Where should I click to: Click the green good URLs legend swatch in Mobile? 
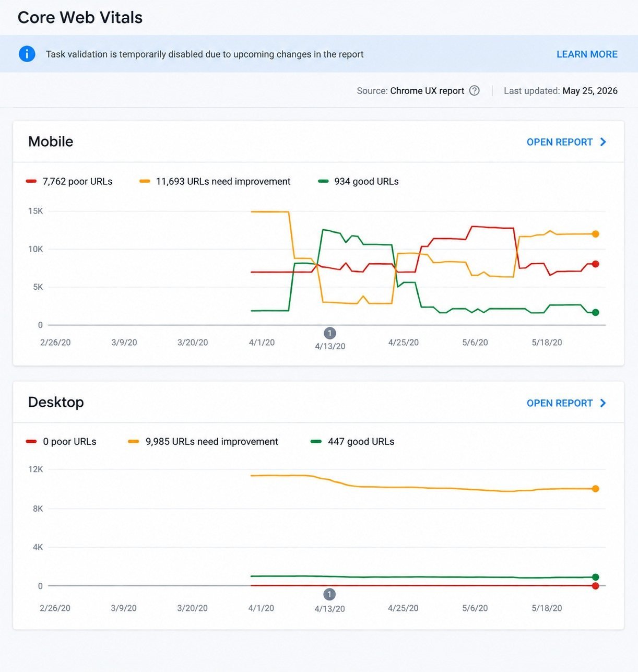(323, 181)
